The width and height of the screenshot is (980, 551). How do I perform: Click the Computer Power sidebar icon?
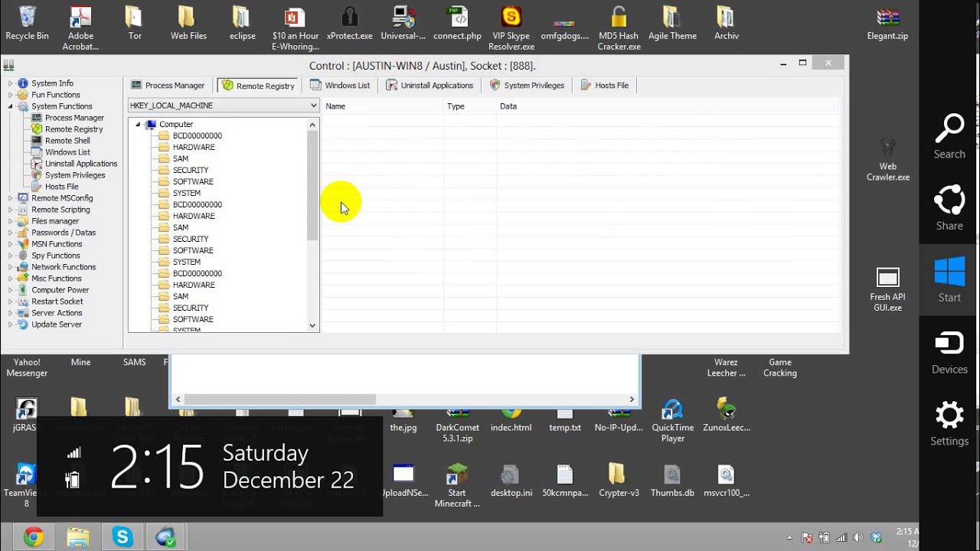pos(23,290)
